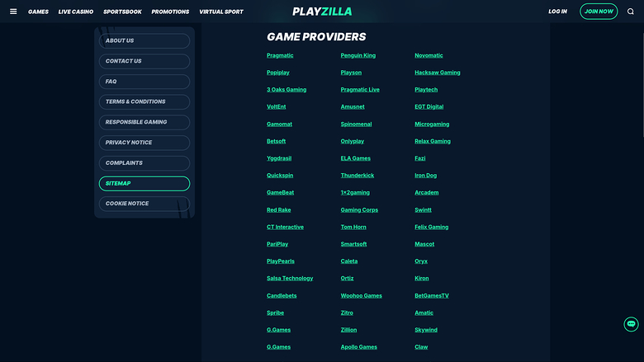Screen dimensions: 644x362
Task: Open FAQ in sidebar
Action: 144,82
